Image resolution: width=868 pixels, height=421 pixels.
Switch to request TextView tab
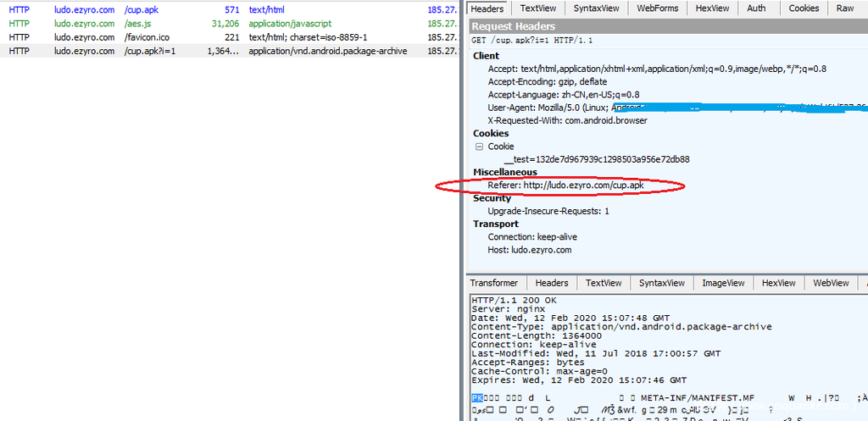pyautogui.click(x=537, y=8)
